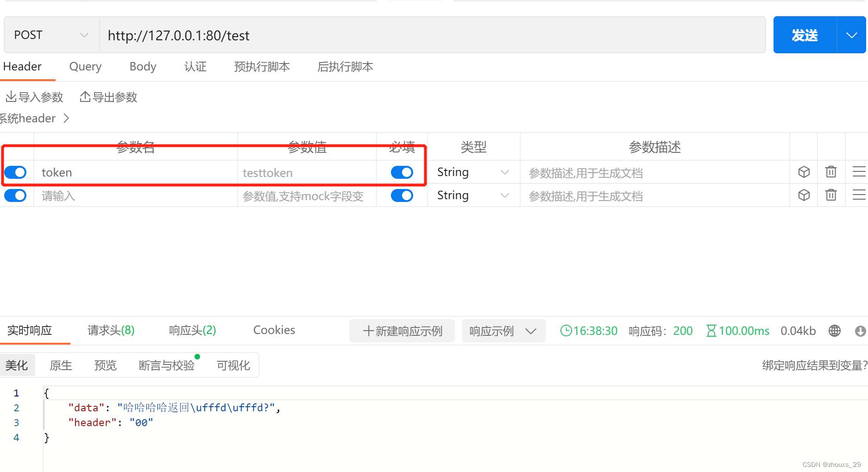Click the 100.00ms response time
Viewport: 868px width, 472px height.
[x=744, y=331]
